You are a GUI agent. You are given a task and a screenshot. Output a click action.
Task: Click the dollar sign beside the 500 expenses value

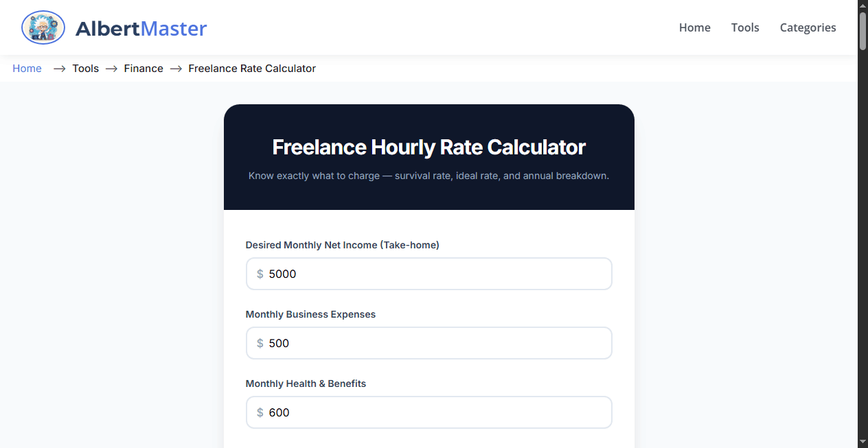pyautogui.click(x=260, y=343)
